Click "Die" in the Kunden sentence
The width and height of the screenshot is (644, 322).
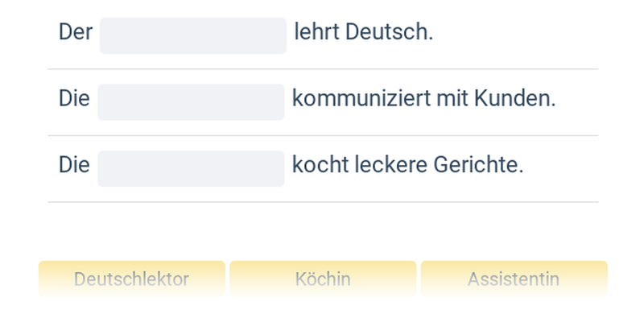tap(74, 99)
